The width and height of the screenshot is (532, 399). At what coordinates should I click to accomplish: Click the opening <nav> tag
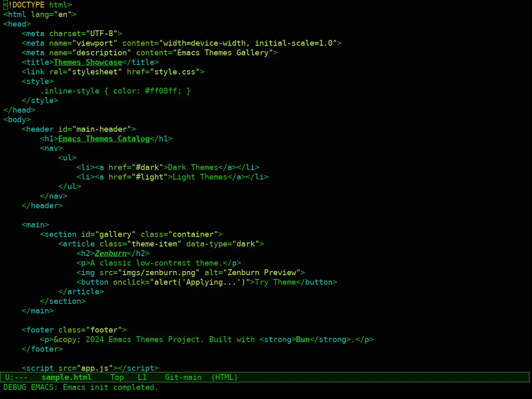(x=52, y=148)
